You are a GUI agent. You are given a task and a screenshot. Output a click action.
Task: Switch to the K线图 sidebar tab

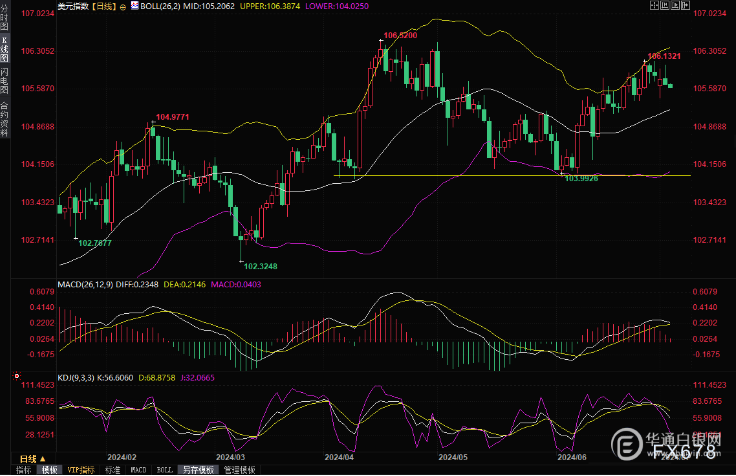click(x=5, y=48)
